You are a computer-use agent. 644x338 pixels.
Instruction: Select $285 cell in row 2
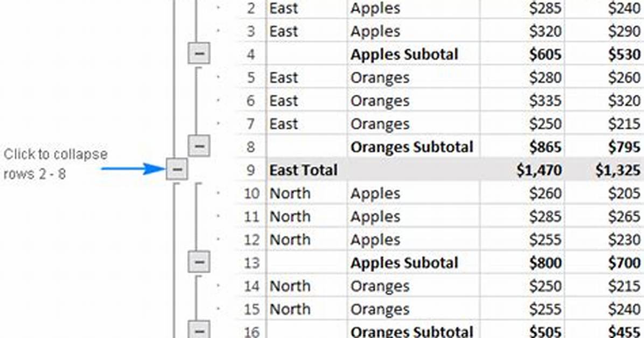[x=522, y=8]
